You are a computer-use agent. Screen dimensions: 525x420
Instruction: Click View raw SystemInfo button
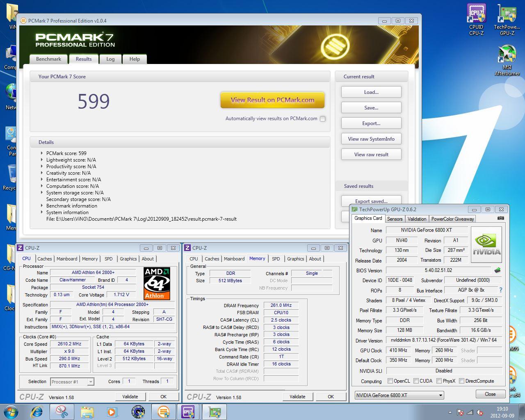coord(371,139)
